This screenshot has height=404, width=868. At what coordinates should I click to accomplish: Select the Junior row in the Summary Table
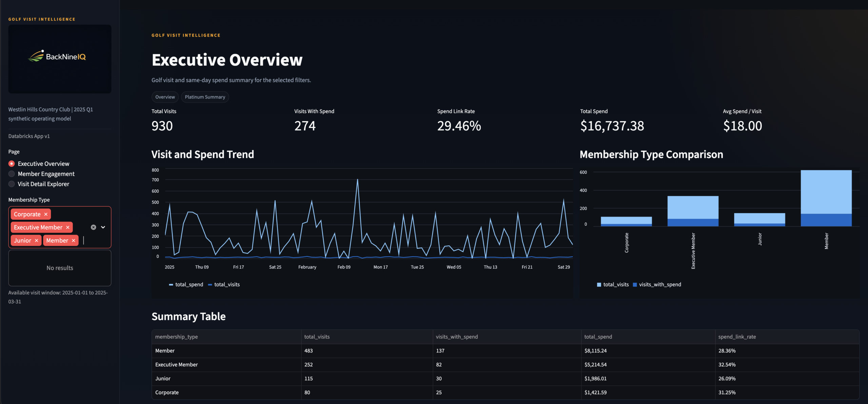(163, 379)
